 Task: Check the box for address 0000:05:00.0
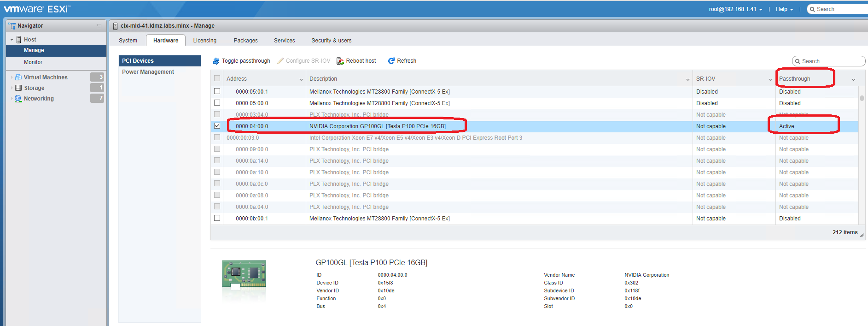pyautogui.click(x=217, y=103)
